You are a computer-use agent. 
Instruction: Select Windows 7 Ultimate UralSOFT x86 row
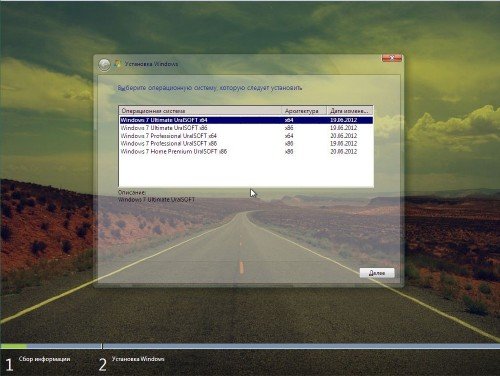pos(246,128)
